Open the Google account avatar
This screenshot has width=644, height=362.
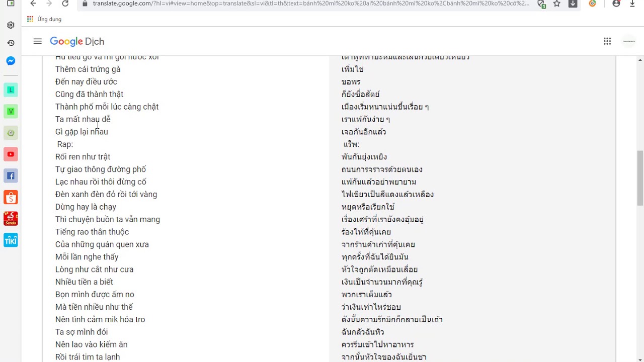point(629,41)
